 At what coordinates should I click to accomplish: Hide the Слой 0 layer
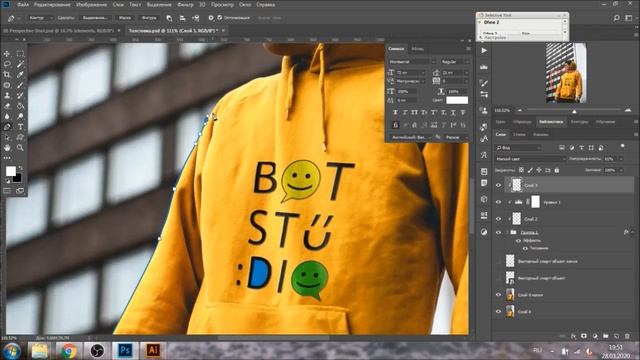[x=498, y=311]
